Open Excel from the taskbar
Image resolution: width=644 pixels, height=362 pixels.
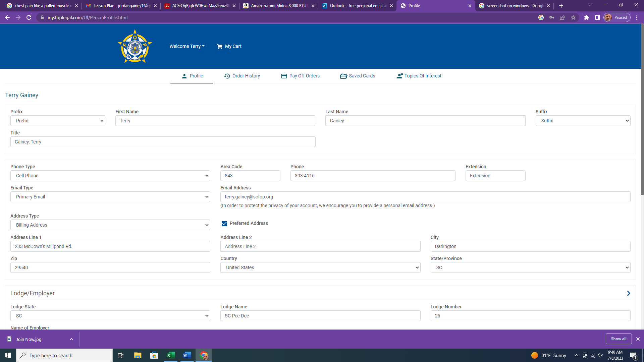pyautogui.click(x=170, y=355)
